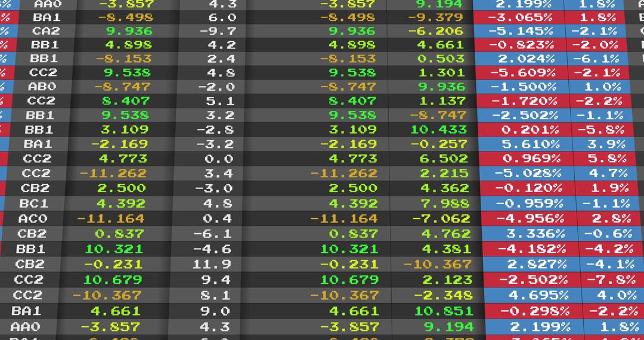Select the -2.348 value
This screenshot has width=644, height=340.
(x=443, y=296)
